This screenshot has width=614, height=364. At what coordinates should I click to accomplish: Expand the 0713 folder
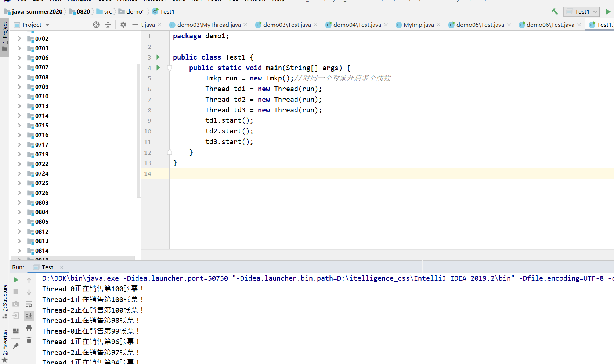pos(19,106)
